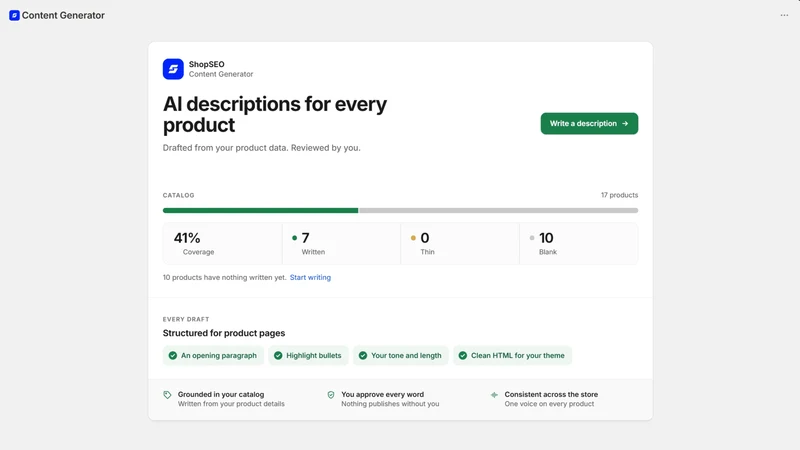Click the shield icon beside You approve every word
Image resolution: width=800 pixels, height=450 pixels.
[x=331, y=395]
